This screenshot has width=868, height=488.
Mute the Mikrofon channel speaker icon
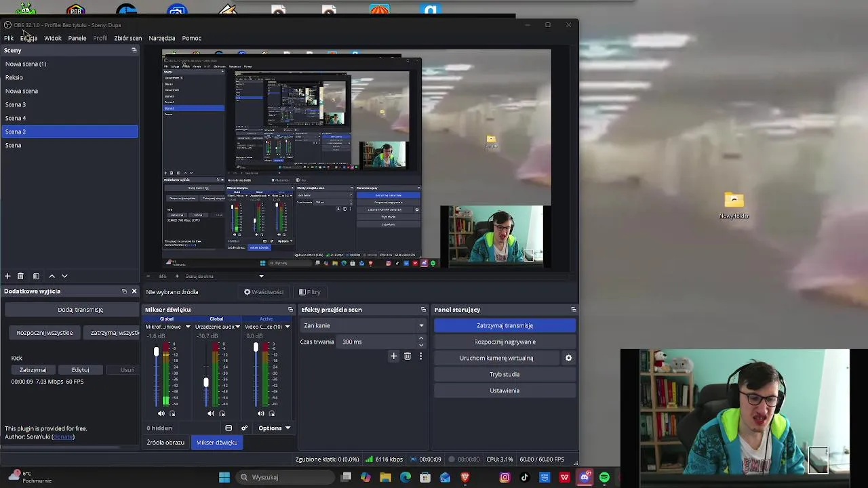pos(161,413)
